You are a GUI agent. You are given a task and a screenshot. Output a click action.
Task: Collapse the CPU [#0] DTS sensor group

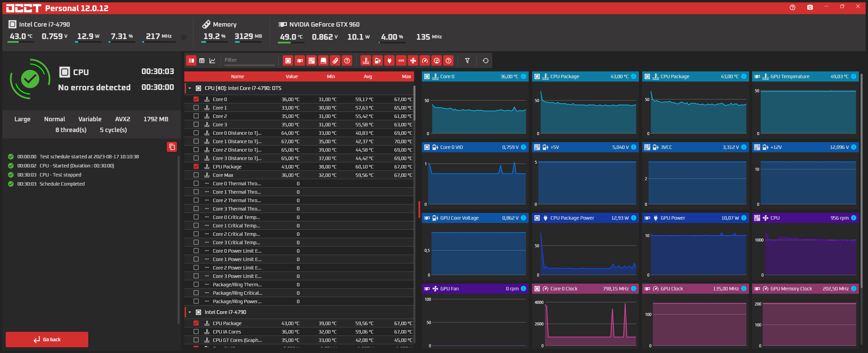point(190,88)
